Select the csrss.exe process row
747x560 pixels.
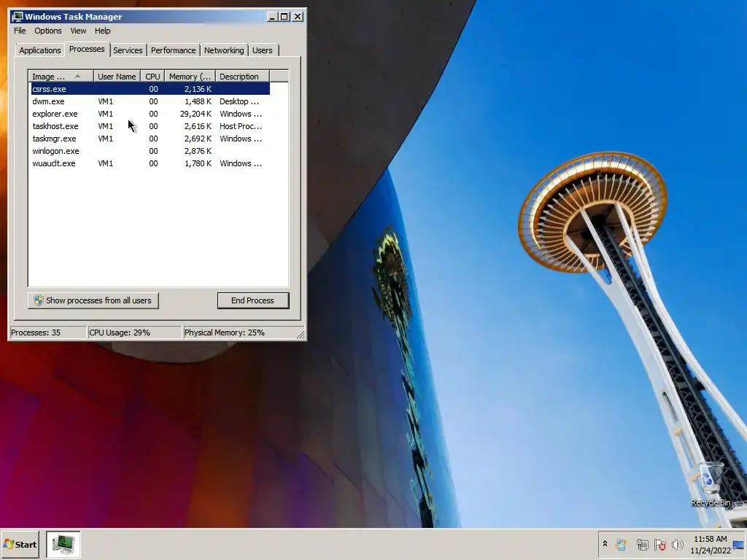(150, 89)
